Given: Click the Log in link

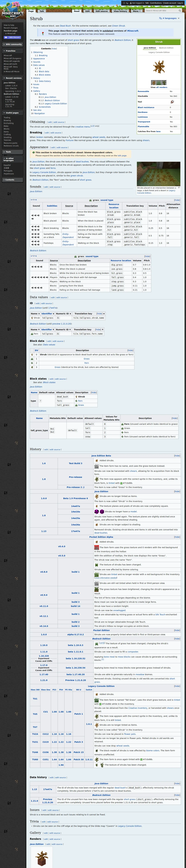Looking at the screenshot, I should 180,3.
